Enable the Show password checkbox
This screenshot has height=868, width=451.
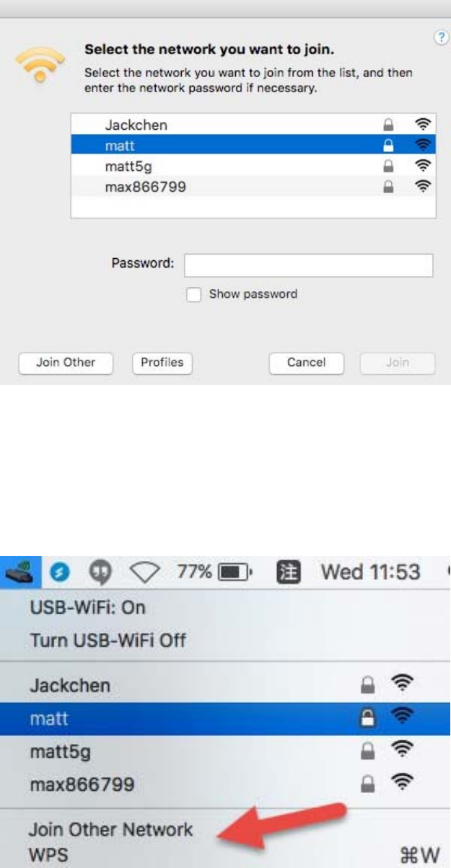tap(193, 295)
